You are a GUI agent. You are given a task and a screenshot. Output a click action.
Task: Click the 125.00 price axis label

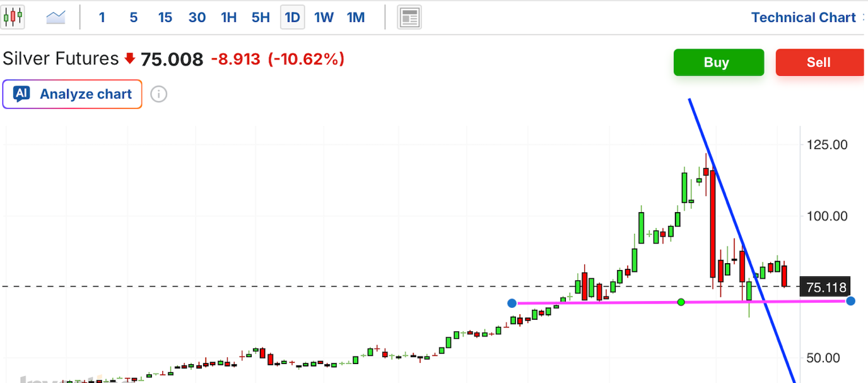pos(827,144)
